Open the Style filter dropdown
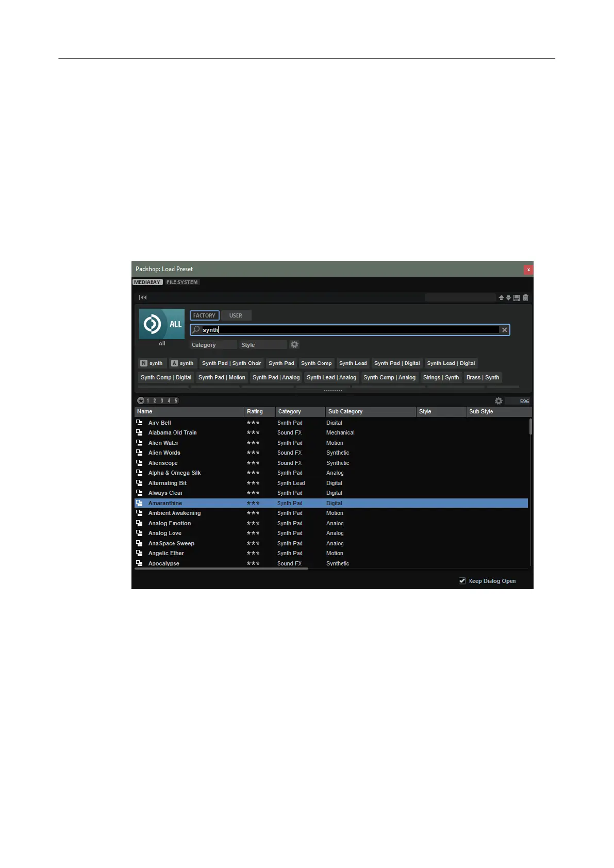Viewport: 614px width, 868px height. pyautogui.click(x=263, y=345)
